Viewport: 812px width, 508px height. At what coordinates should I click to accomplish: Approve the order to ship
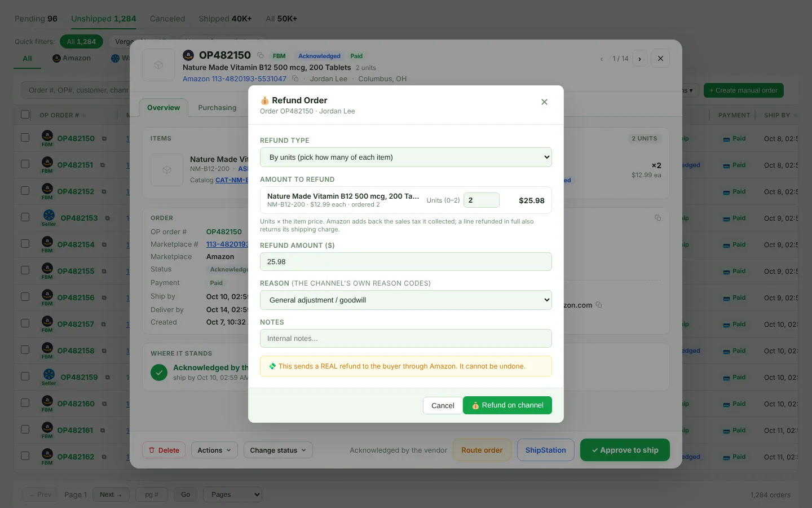(625, 450)
